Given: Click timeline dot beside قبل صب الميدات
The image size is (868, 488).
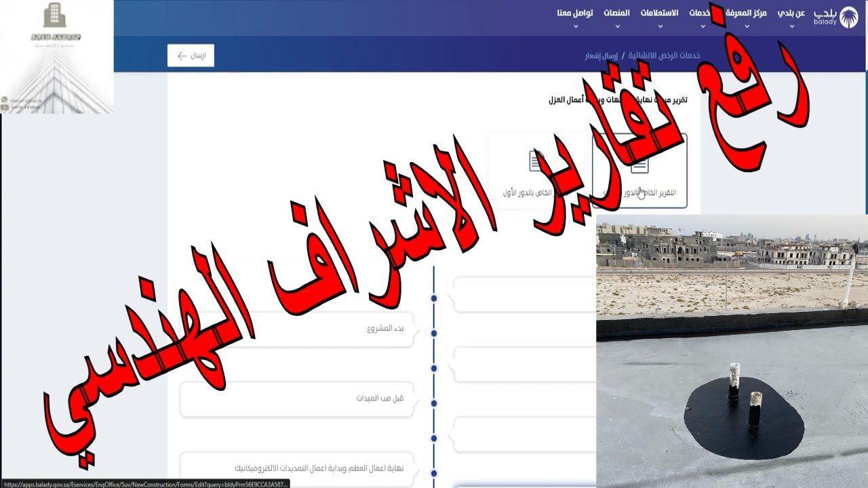Looking at the screenshot, I should pyautogui.click(x=434, y=403).
